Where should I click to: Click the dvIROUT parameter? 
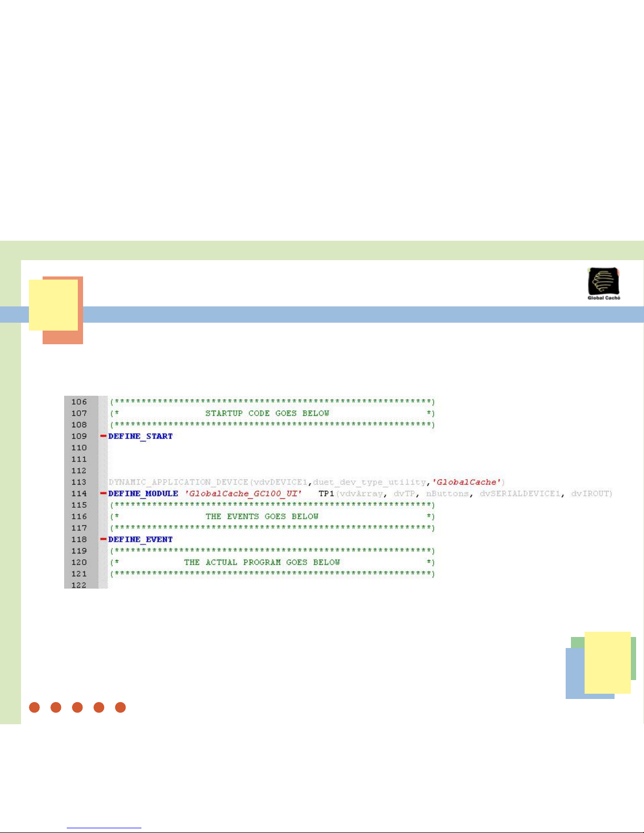591,493
